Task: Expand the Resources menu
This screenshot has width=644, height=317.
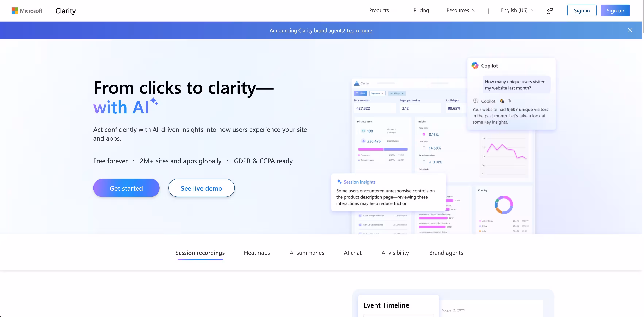Action: click(461, 11)
